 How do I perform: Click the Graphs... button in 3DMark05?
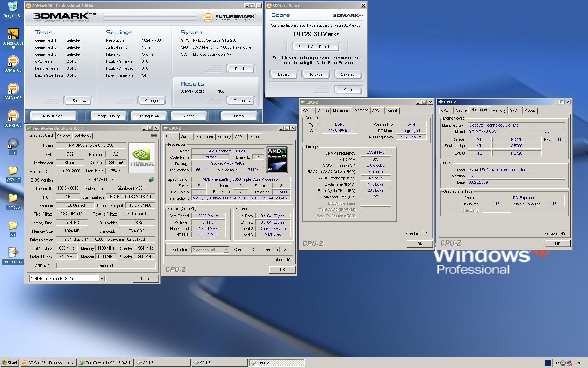coord(190,116)
